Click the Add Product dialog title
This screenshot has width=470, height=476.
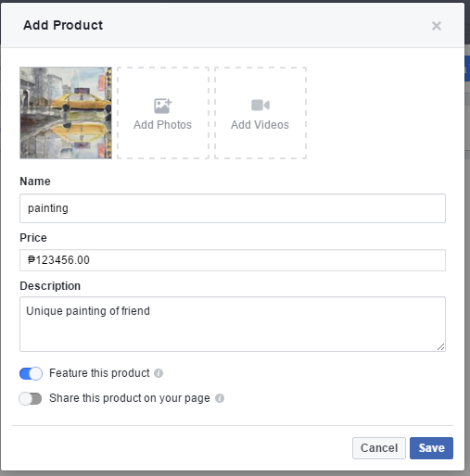(63, 25)
